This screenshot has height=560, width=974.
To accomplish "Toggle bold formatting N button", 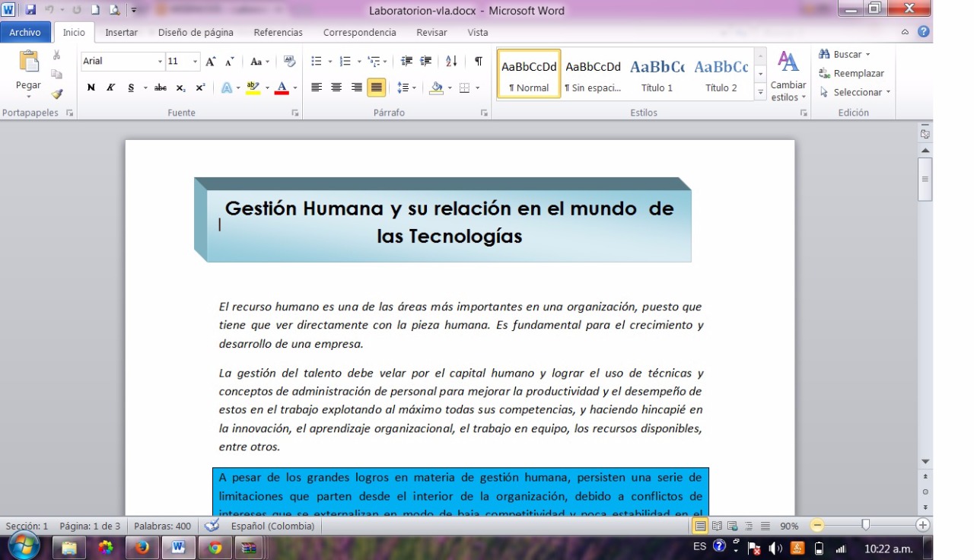I will click(91, 87).
